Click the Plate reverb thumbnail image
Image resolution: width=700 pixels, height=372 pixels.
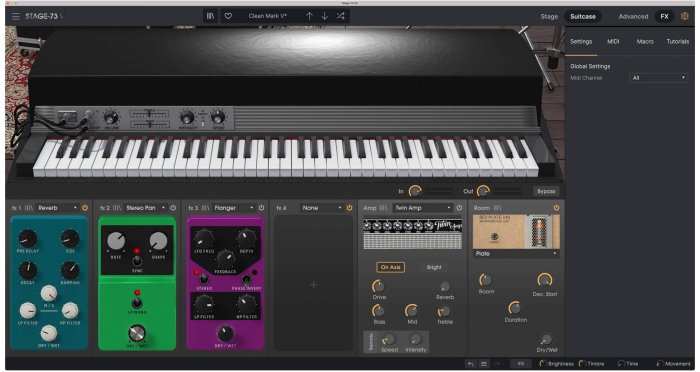516,232
